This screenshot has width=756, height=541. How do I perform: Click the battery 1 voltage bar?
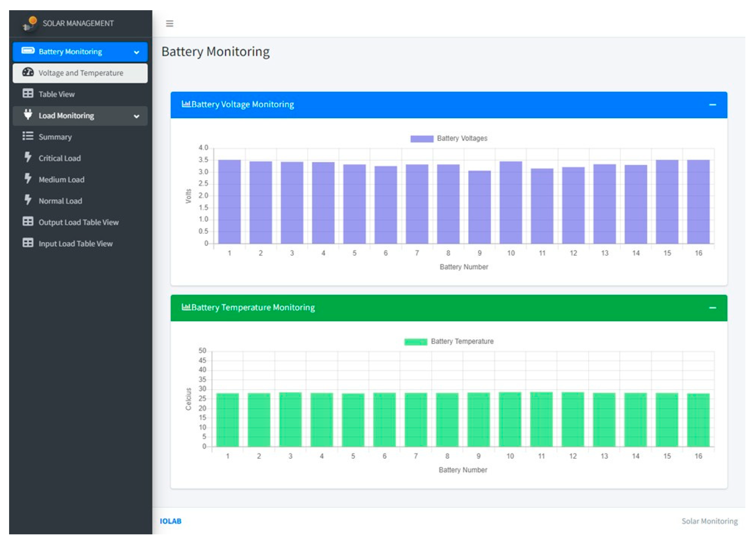(229, 201)
